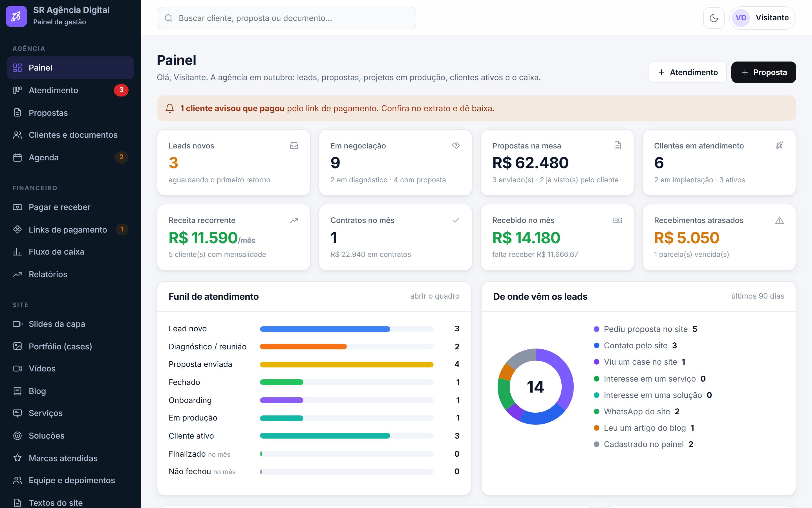
Task: Click the Proposta enviada yellow funnel bar
Action: [347, 365]
